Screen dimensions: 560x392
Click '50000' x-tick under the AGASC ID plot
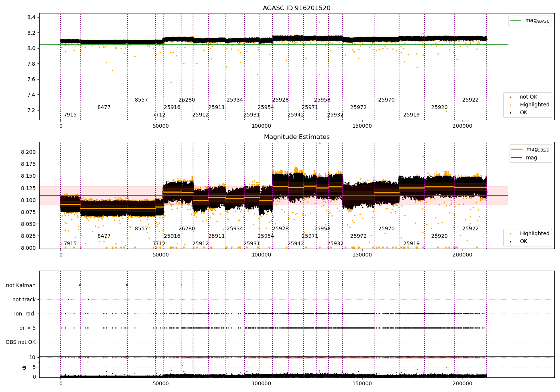pyautogui.click(x=161, y=126)
